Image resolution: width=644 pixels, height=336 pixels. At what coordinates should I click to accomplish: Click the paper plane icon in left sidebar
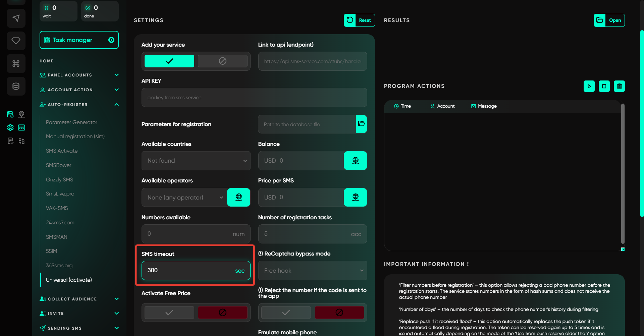coord(16,18)
